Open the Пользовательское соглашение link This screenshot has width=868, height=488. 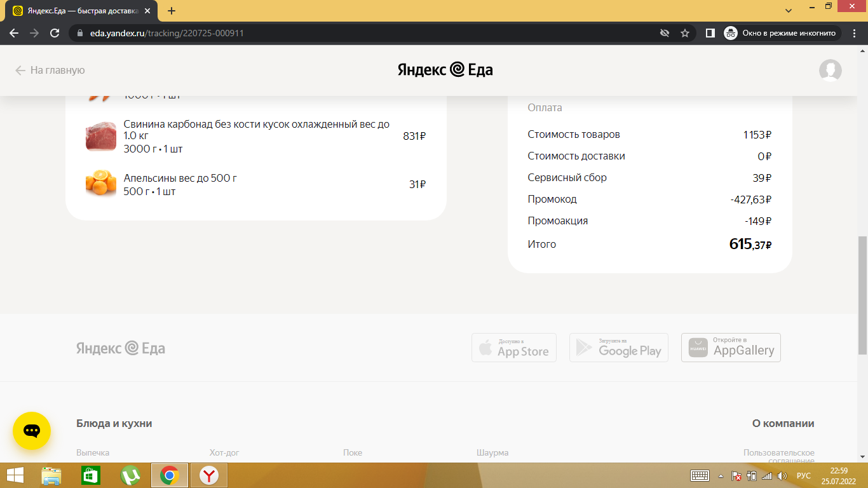pyautogui.click(x=779, y=456)
